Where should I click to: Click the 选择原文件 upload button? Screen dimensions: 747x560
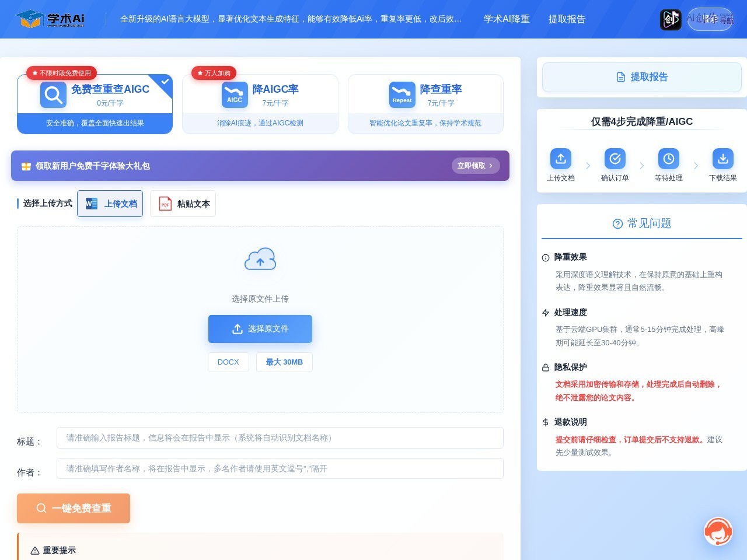pyautogui.click(x=260, y=329)
